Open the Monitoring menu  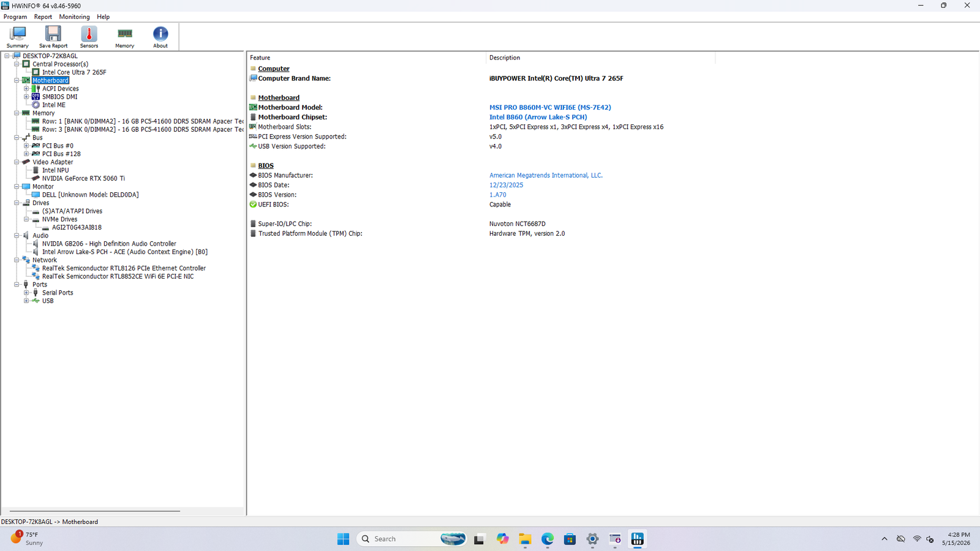74,17
